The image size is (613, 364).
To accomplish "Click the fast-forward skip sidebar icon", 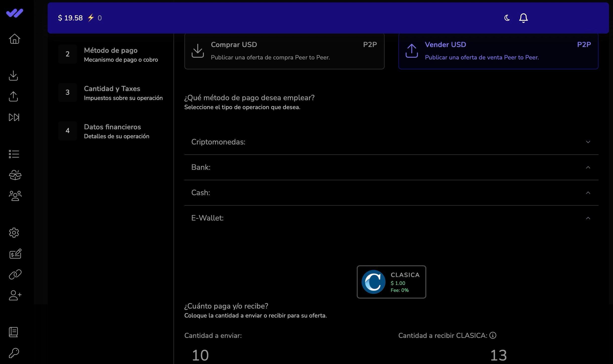I will click(x=14, y=117).
